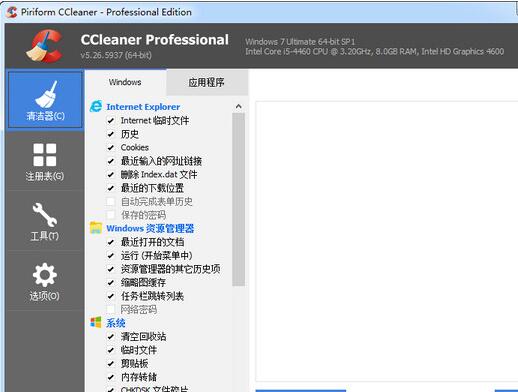Viewport: 518px width, 392px height.
Task: Open the Registry (注册表) section
Action: (x=45, y=162)
